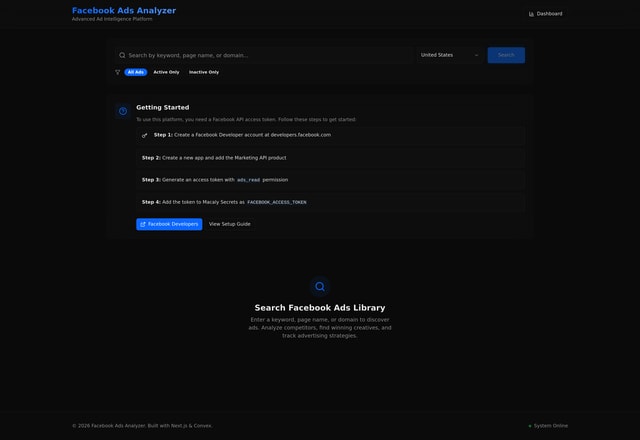
Task: Click the System Online status dot
Action: point(530,426)
